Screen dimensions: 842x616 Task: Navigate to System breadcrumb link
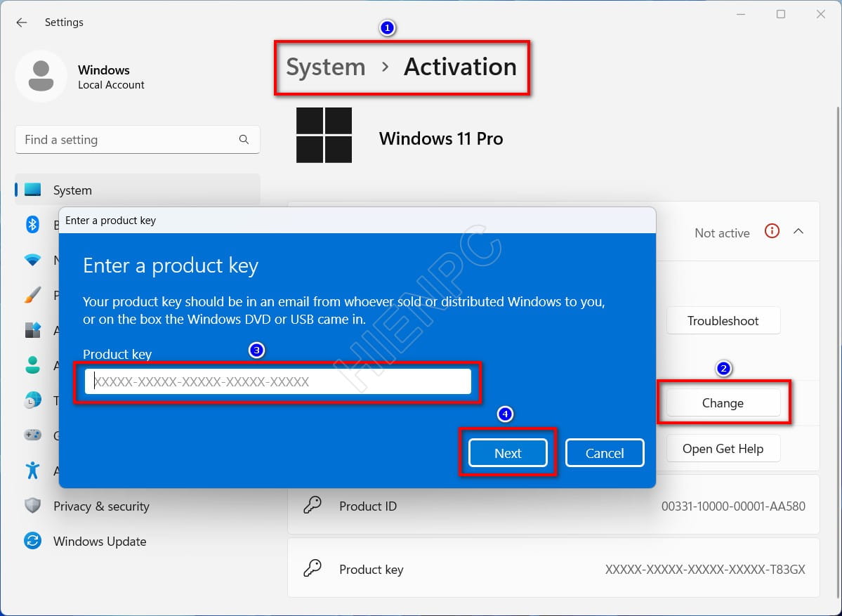(x=325, y=67)
